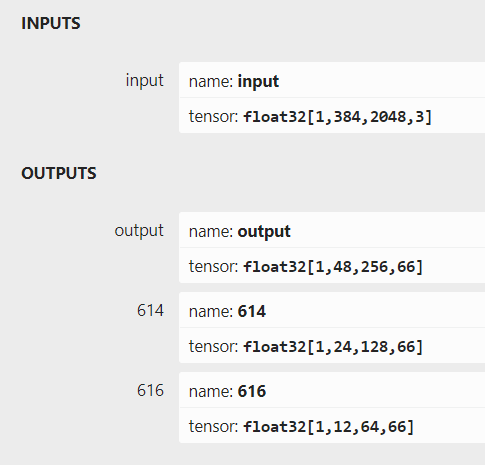Click the bold 'output' name value

coord(264,232)
